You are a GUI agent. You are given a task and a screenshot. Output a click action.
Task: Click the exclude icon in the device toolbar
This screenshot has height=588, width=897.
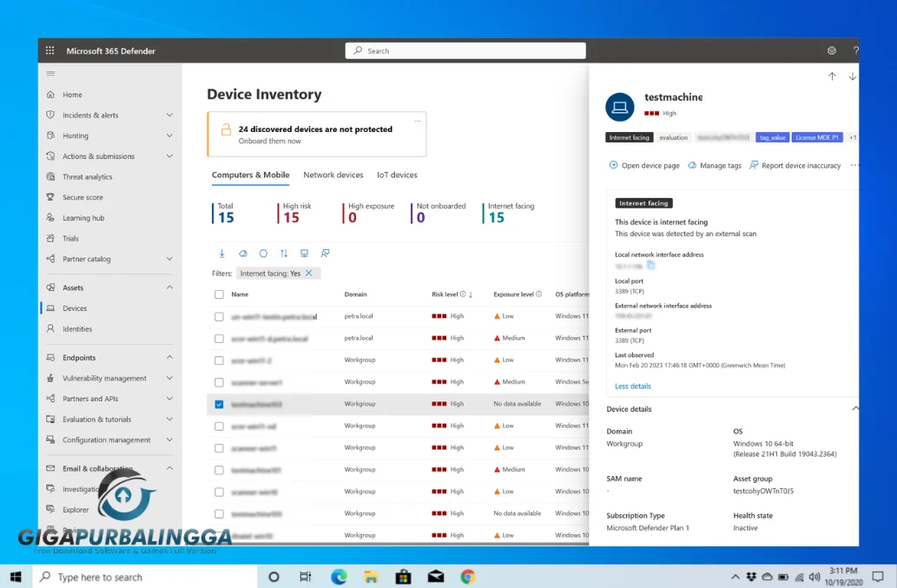click(243, 253)
